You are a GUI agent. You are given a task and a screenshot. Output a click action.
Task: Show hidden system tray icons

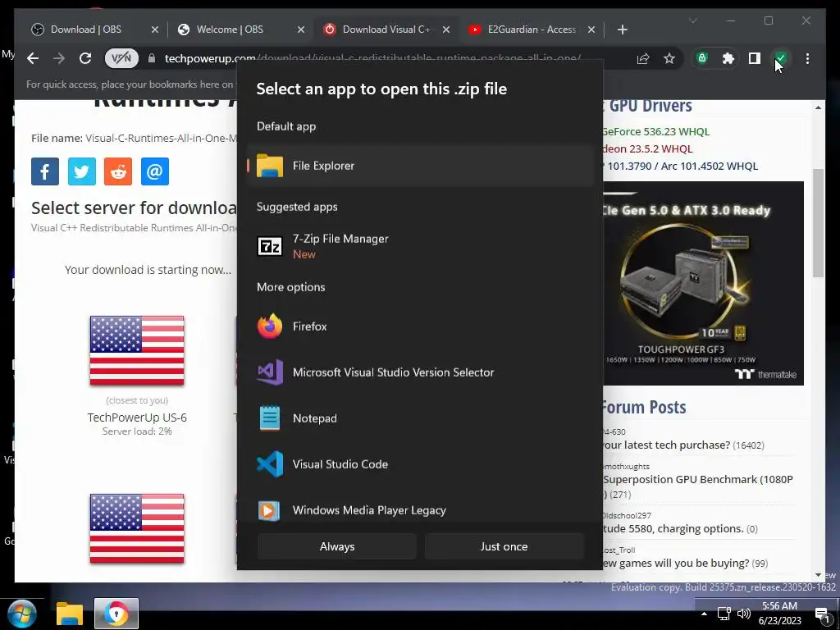point(704,614)
